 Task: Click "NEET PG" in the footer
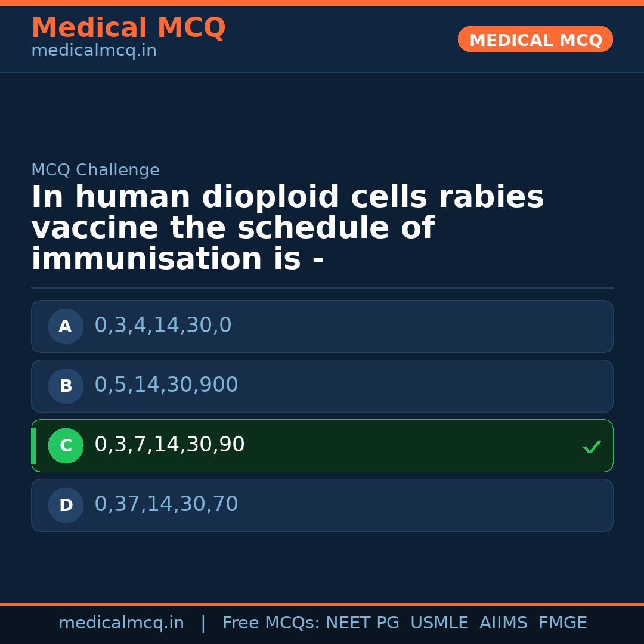[363, 623]
